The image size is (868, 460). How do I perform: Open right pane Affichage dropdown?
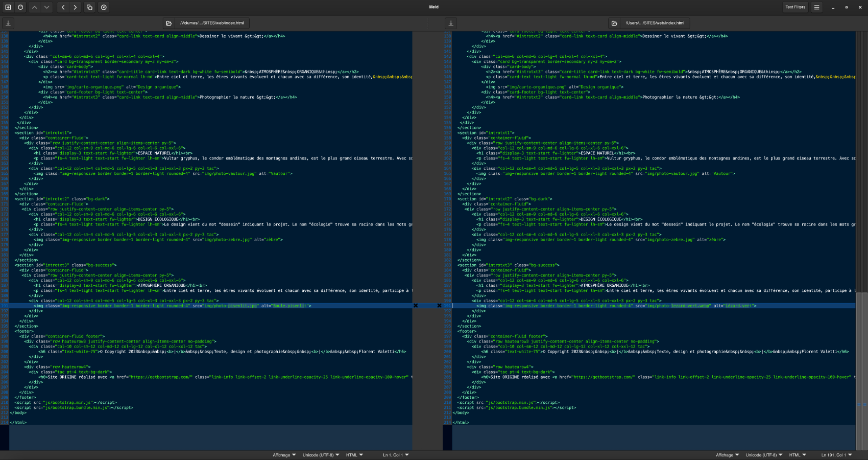pyautogui.click(x=727, y=455)
